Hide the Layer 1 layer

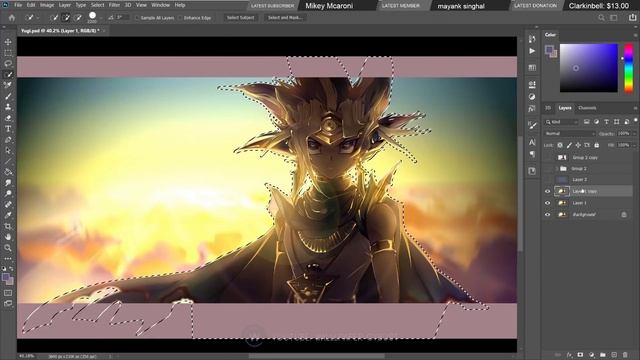click(548, 203)
